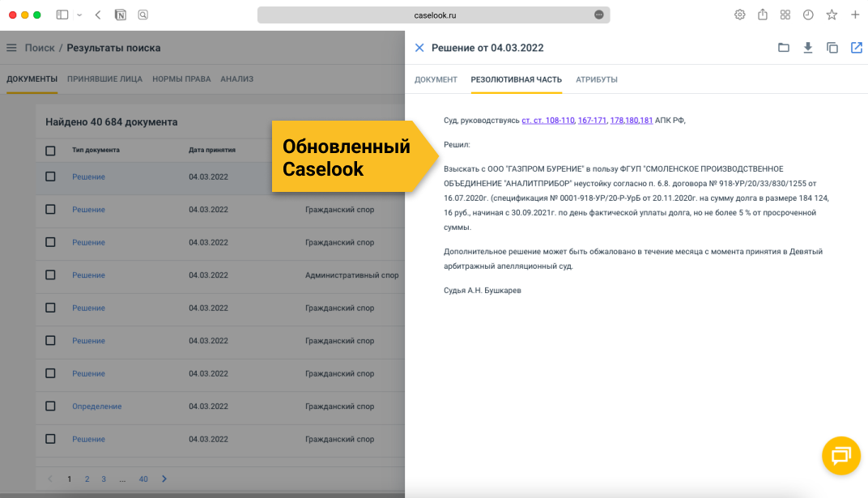The height and width of the screenshot is (498, 868).
Task: Open the ДОКУМЕНТ tab in side panel
Action: click(x=436, y=79)
